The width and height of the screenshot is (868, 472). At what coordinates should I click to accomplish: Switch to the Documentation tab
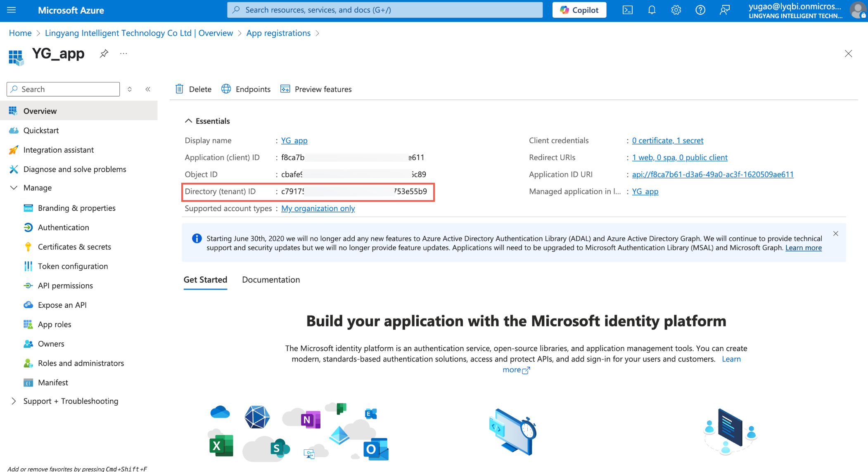coord(271,280)
